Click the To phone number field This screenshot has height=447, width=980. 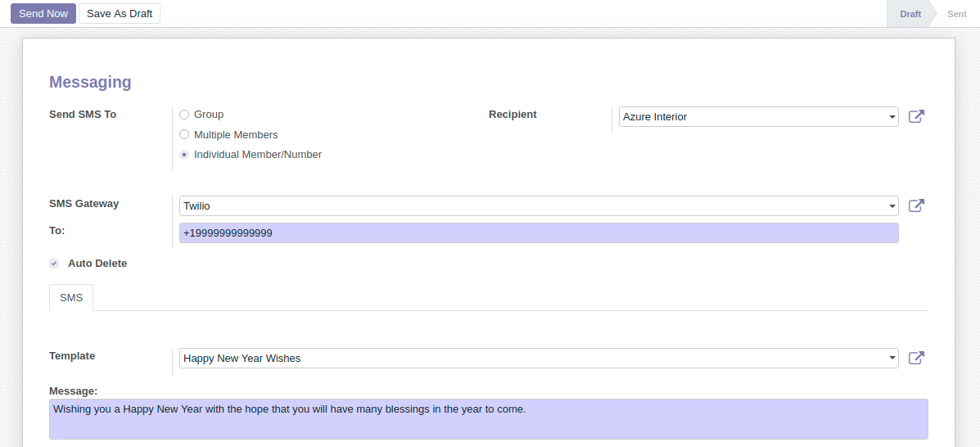[538, 233]
